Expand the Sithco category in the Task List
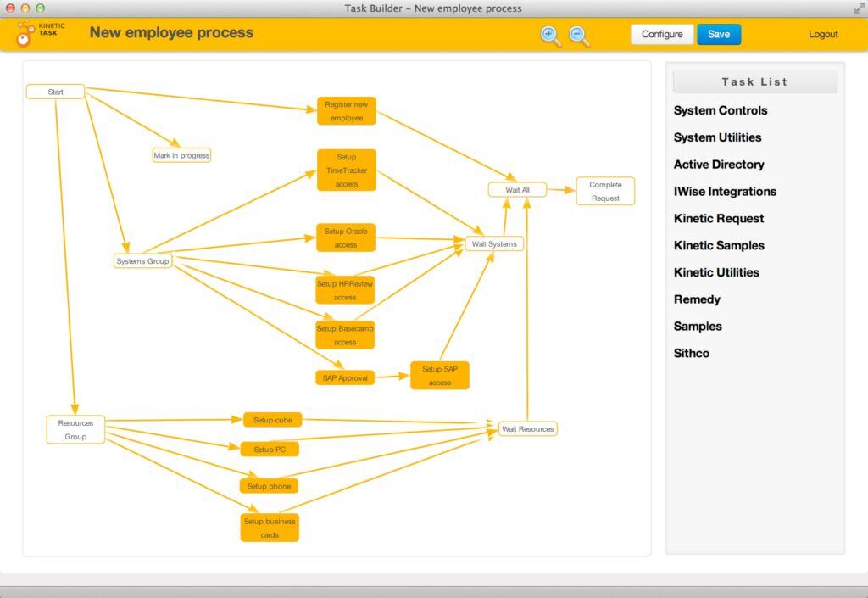868x598 pixels. click(692, 354)
